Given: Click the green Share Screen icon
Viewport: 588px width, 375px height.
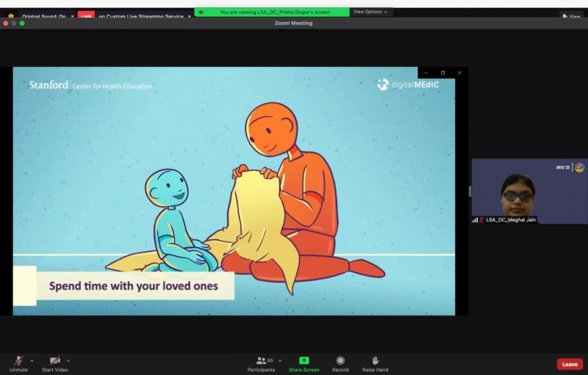Looking at the screenshot, I should coord(304,361).
